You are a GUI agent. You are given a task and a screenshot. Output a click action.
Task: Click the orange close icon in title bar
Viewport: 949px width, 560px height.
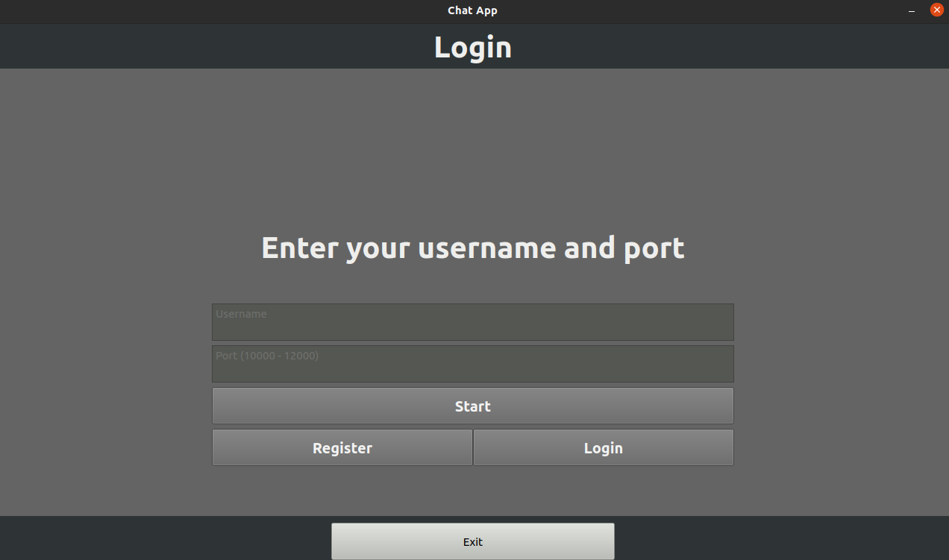936,10
